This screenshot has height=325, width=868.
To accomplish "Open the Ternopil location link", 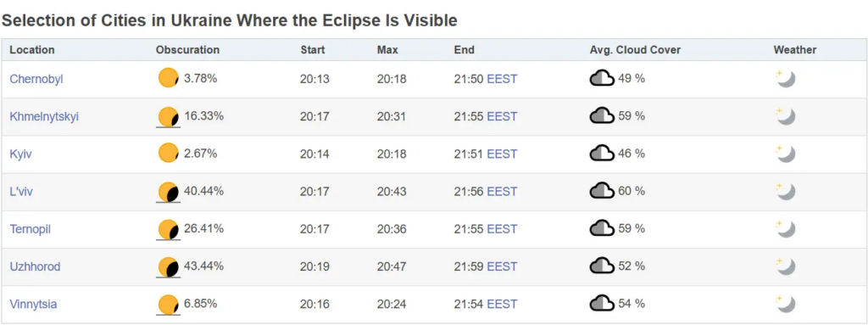I will (x=30, y=229).
